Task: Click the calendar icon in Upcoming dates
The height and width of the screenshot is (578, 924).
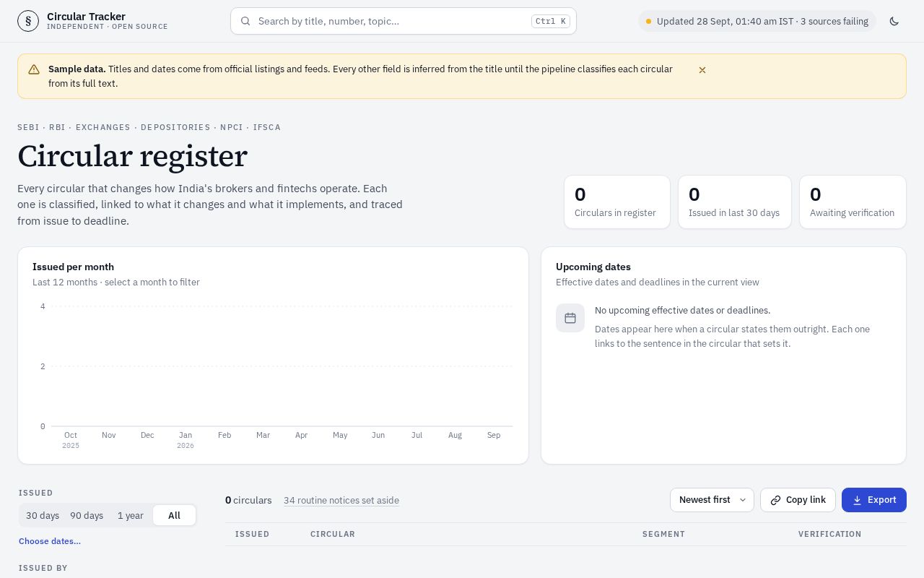Action: [570, 318]
